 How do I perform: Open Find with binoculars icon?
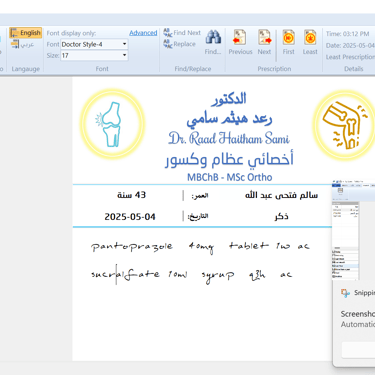(213, 42)
